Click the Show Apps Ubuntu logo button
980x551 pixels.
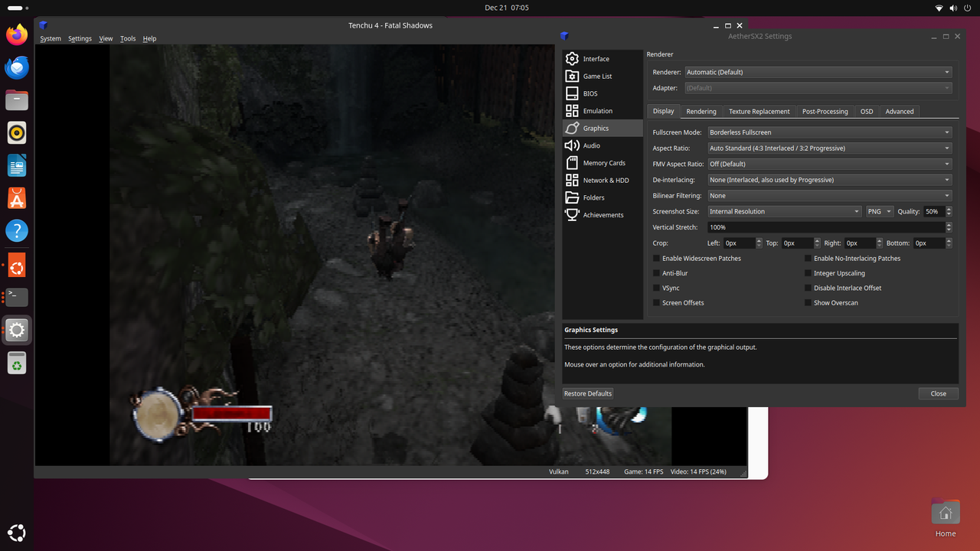click(x=17, y=533)
